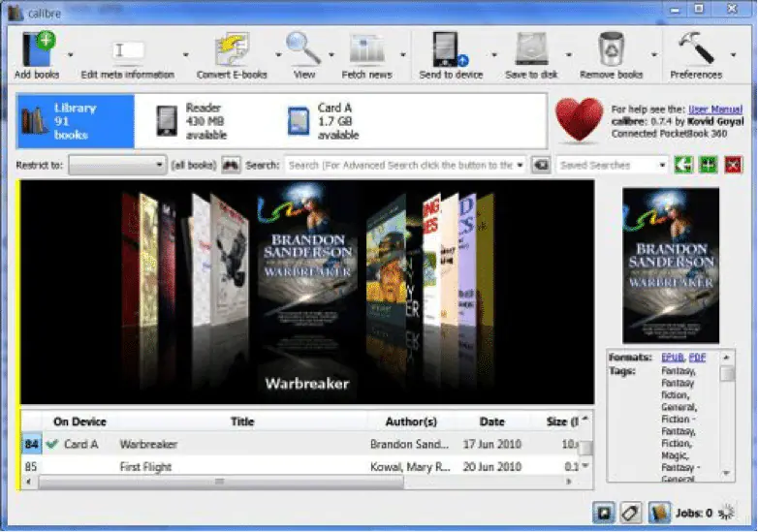Expand Preferences dropdown arrow

tap(734, 55)
